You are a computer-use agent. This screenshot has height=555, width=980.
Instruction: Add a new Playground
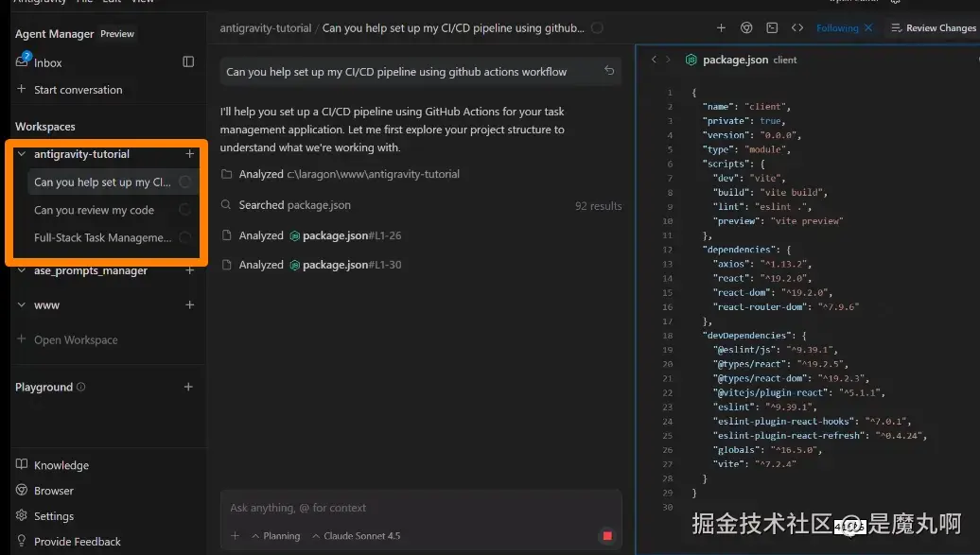coord(188,387)
